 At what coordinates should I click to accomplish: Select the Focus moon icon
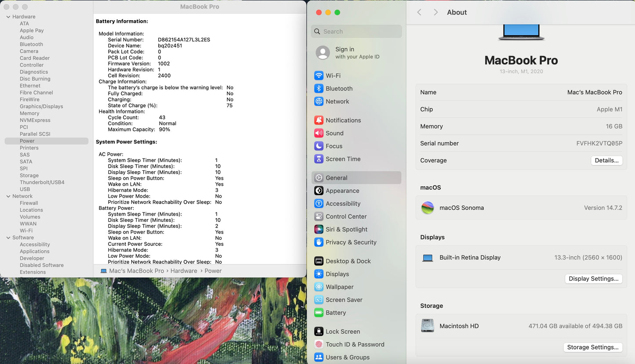pos(319,146)
